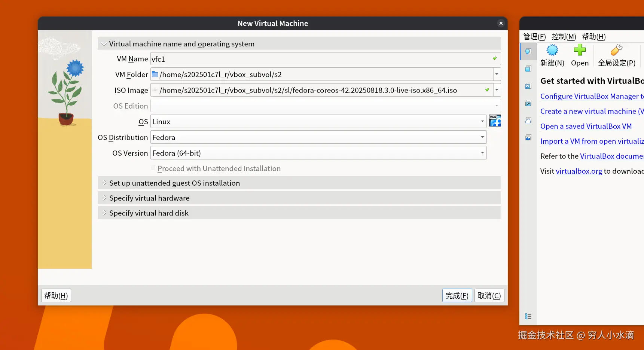Open the cloud icon in Manager sidebar
The width and height of the screenshot is (644, 350).
(528, 120)
